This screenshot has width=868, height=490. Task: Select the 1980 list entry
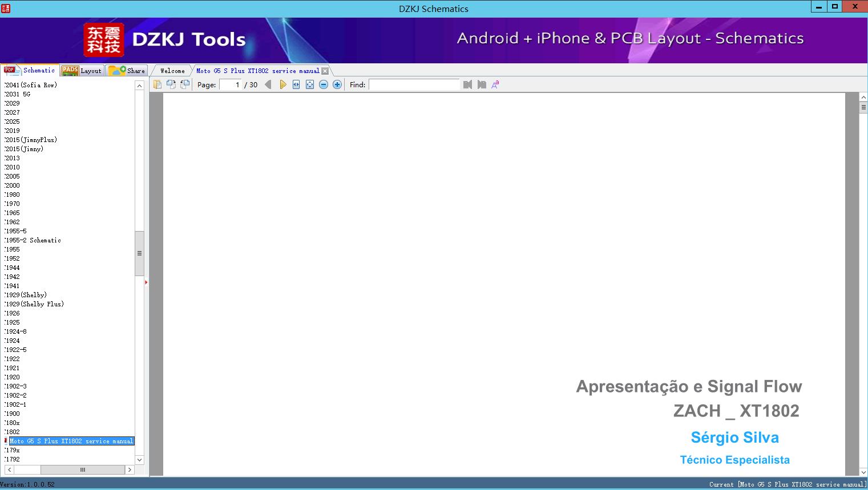tap(12, 195)
